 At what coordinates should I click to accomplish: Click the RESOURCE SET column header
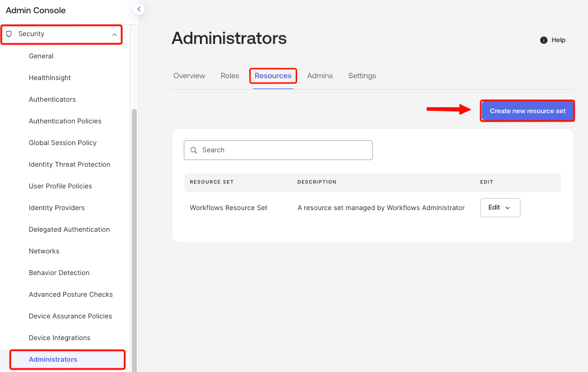tap(211, 182)
